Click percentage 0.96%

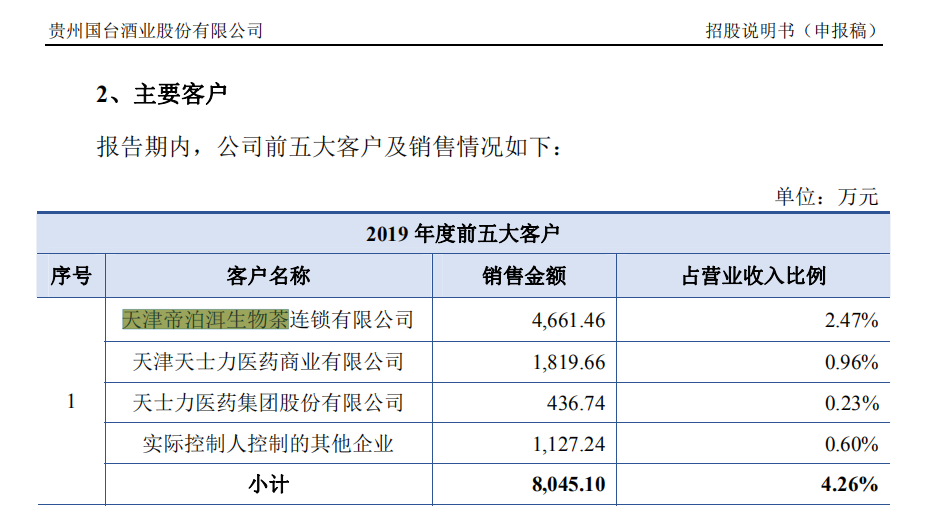click(x=852, y=362)
